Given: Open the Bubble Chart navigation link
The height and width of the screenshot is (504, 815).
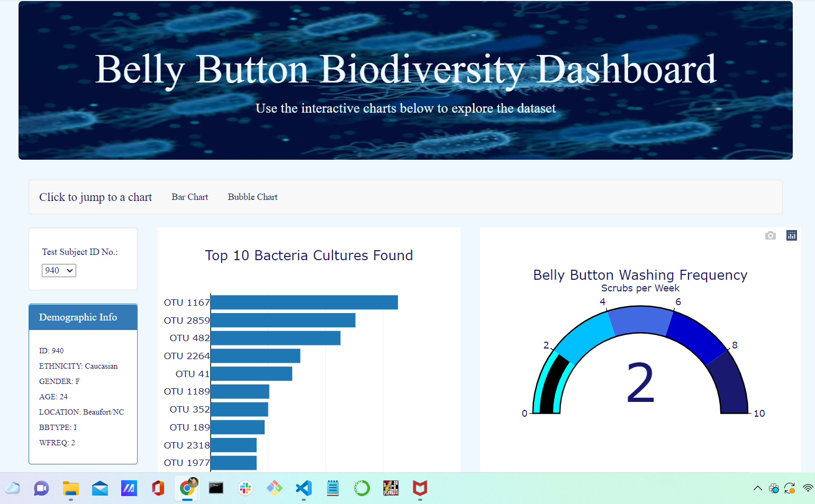Looking at the screenshot, I should tap(252, 197).
